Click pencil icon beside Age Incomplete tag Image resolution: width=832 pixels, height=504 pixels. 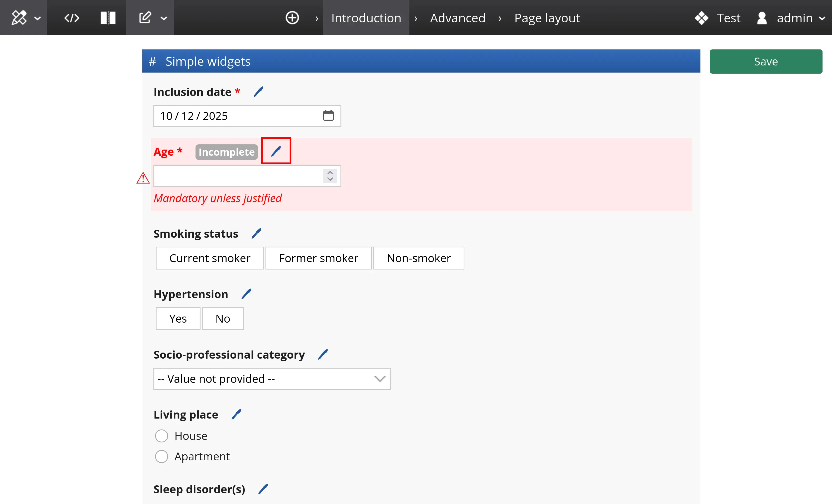(x=276, y=151)
